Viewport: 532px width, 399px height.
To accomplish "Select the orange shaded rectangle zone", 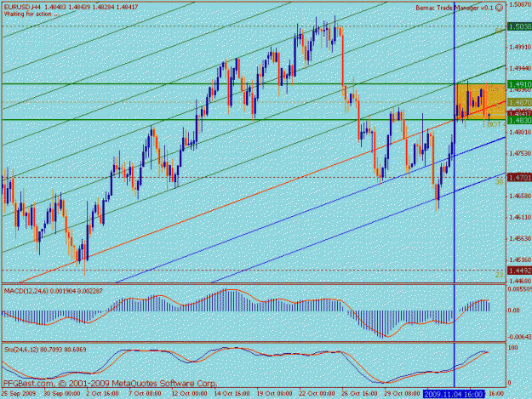I will coord(480,102).
